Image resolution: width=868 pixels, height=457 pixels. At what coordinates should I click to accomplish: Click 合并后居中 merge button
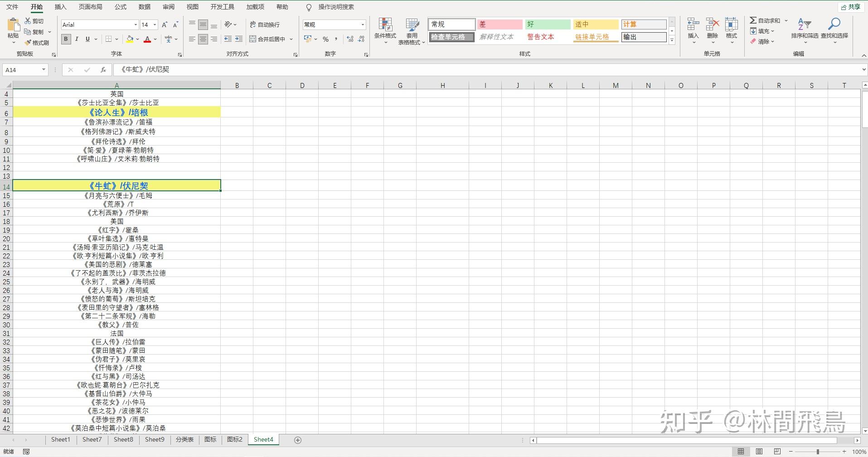[267, 39]
